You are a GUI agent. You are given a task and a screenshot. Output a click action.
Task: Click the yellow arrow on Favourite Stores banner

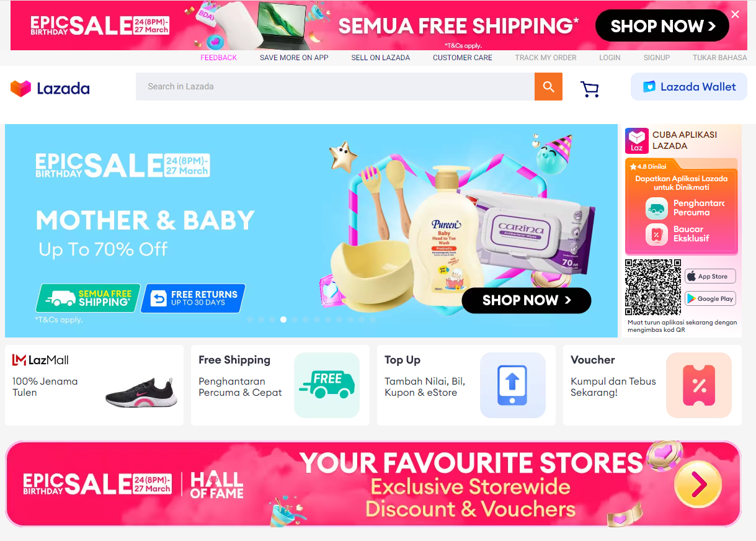698,484
